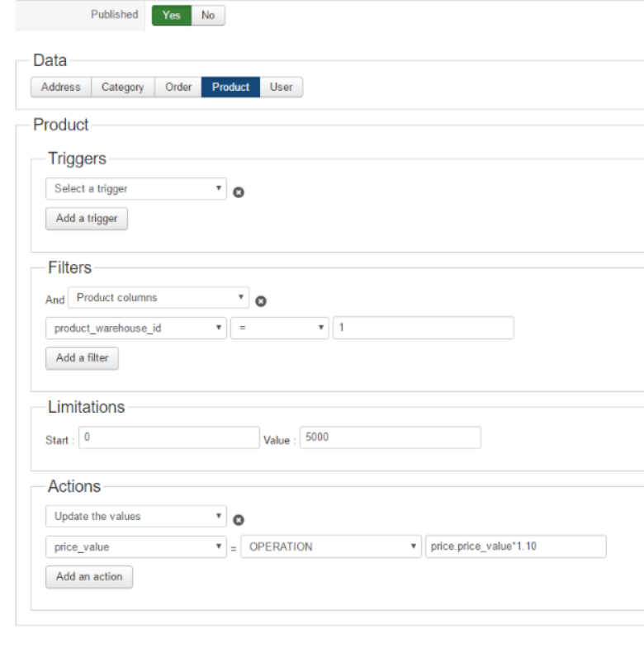Open the OPERATION type dropdown
The image size is (644, 648).
tap(331, 546)
